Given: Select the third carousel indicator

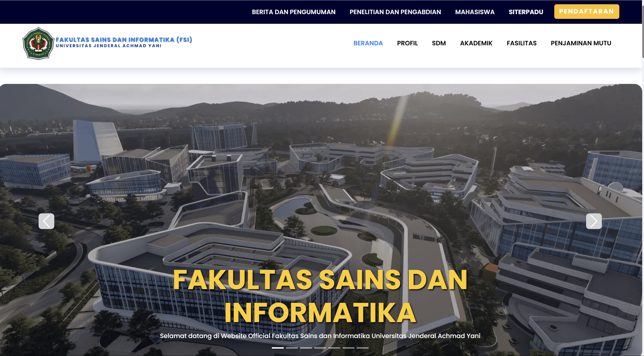Looking at the screenshot, I should (306, 348).
